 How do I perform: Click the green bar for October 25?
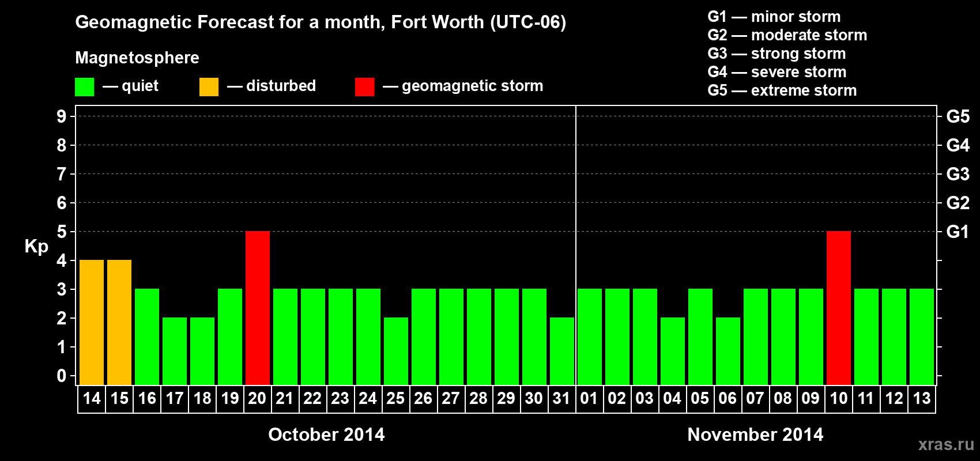click(x=396, y=351)
